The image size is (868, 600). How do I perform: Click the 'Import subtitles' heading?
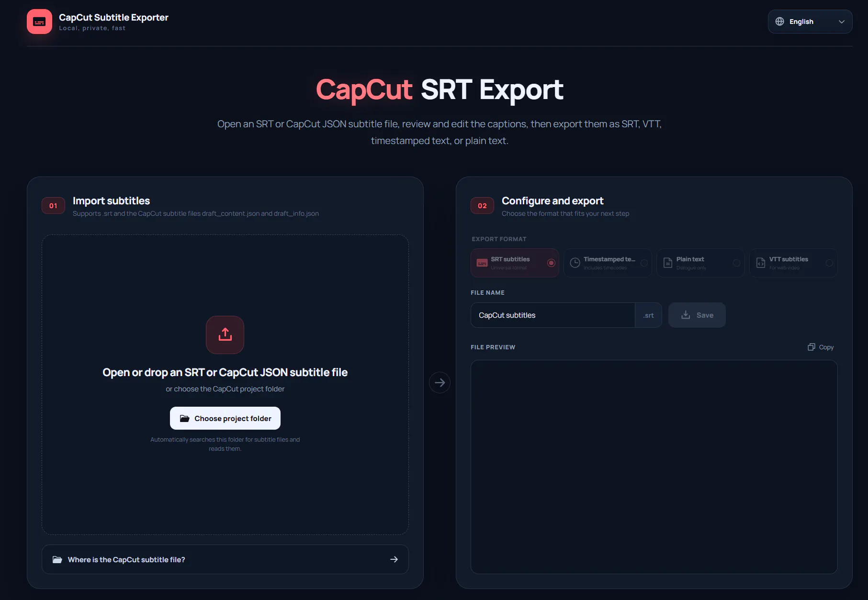pyautogui.click(x=111, y=201)
